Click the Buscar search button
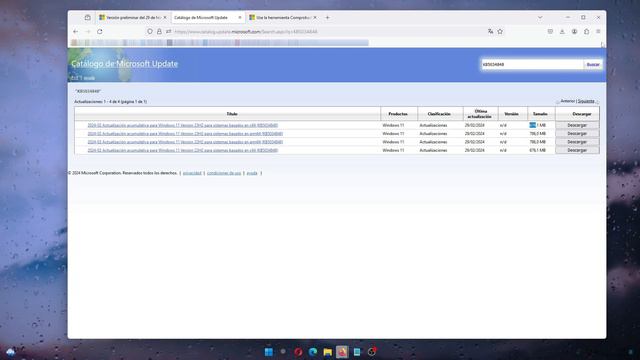 (x=593, y=64)
